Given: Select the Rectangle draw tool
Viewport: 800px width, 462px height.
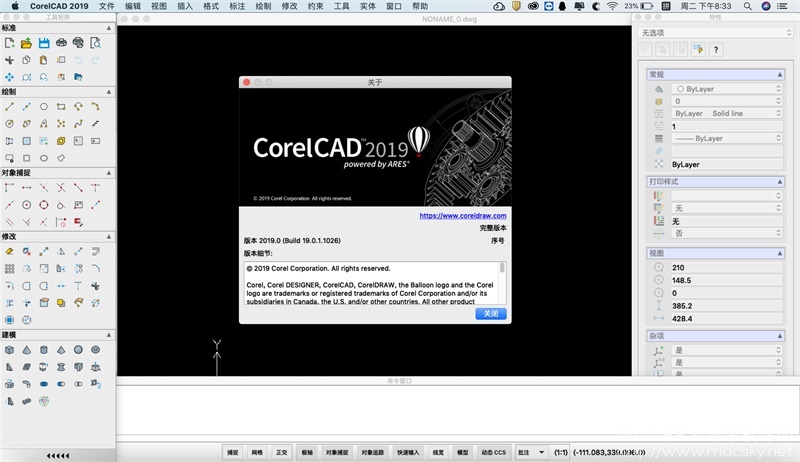Looking at the screenshot, I should (x=61, y=107).
